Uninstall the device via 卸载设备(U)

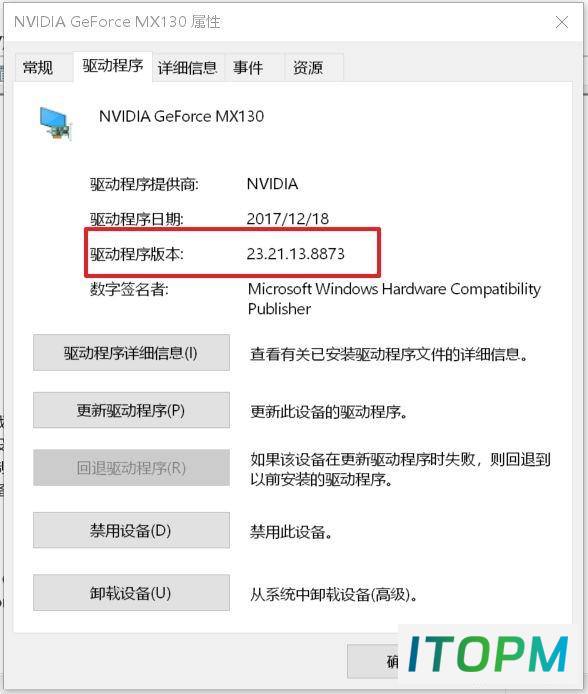(131, 593)
